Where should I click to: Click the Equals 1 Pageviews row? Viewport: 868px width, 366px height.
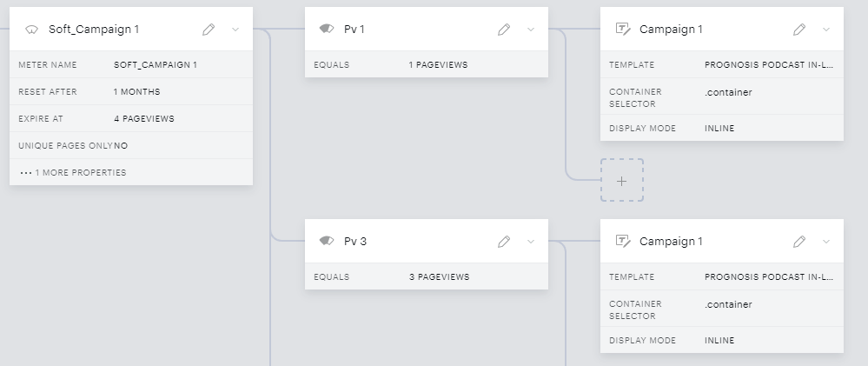(x=427, y=65)
